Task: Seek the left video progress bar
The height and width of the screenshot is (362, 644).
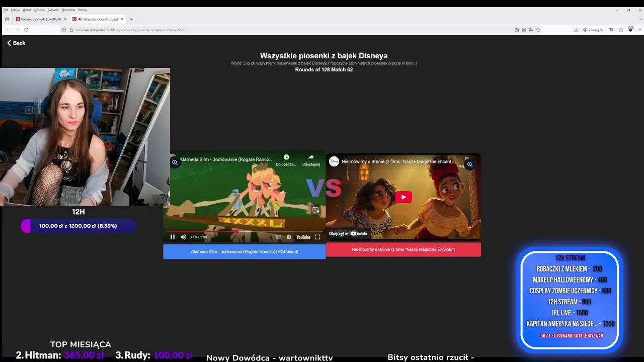Action: [x=244, y=231]
